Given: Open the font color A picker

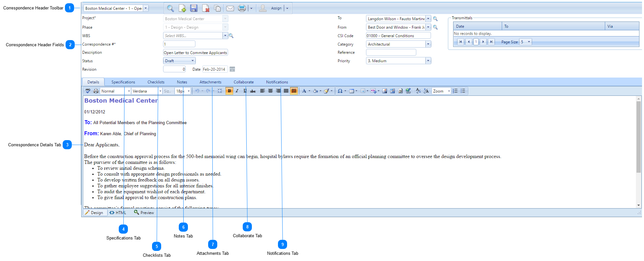Looking at the screenshot, I should pyautogui.click(x=304, y=91).
